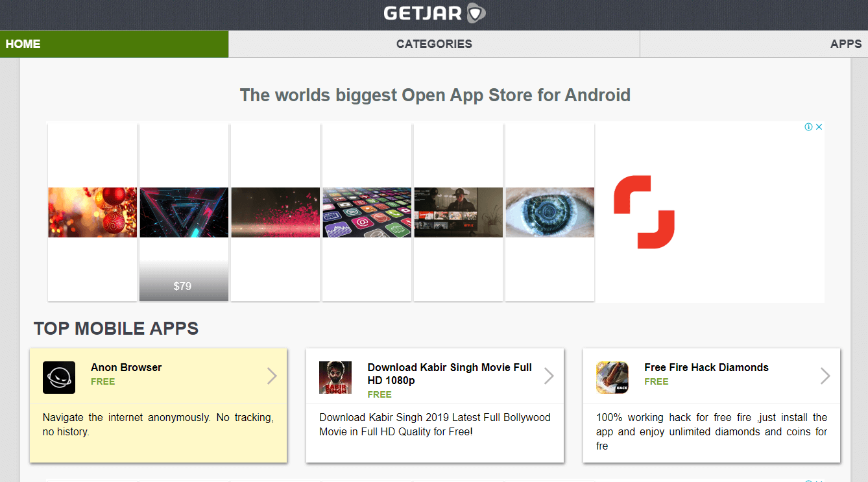Expand the Free Fire Hack card chevron
This screenshot has height=482, width=868.
(x=825, y=376)
